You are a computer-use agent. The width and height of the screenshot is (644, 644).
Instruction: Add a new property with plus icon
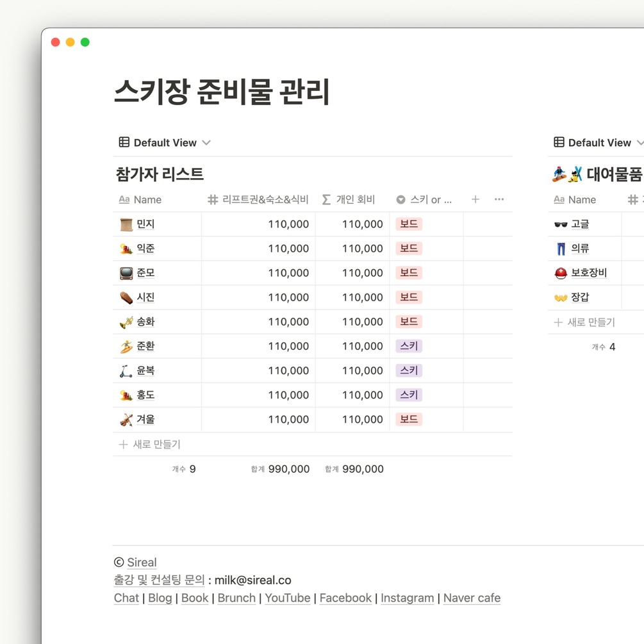pyautogui.click(x=475, y=199)
